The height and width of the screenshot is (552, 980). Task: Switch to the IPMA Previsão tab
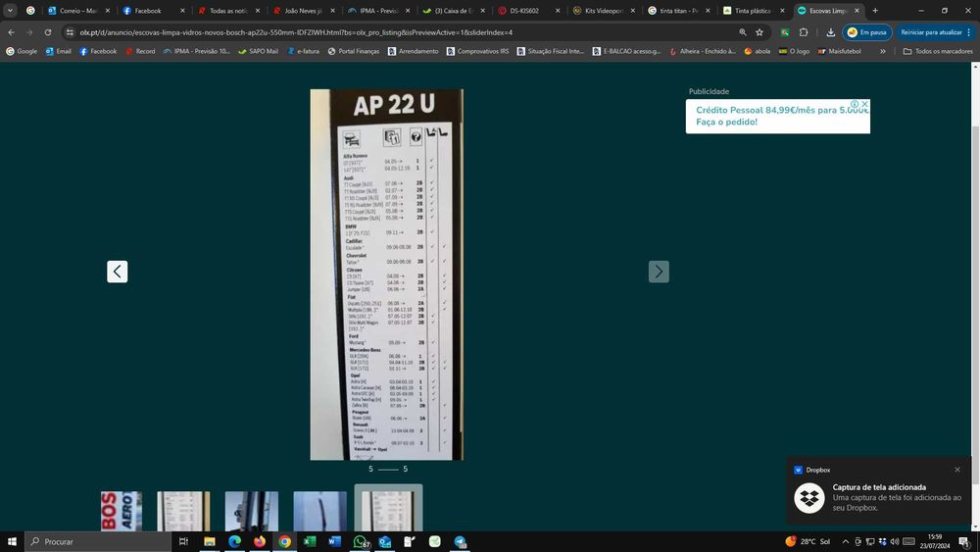pyautogui.click(x=378, y=11)
